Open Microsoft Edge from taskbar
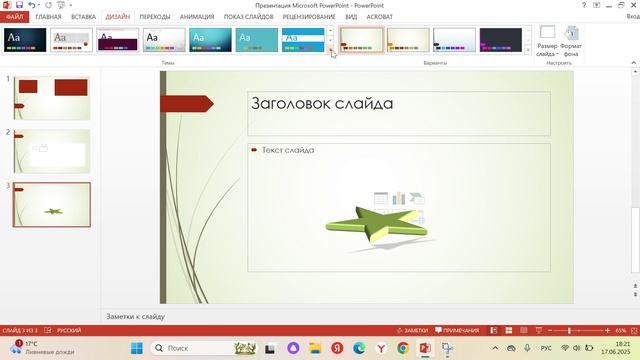Viewport: 640px width, 360px height. [359, 348]
